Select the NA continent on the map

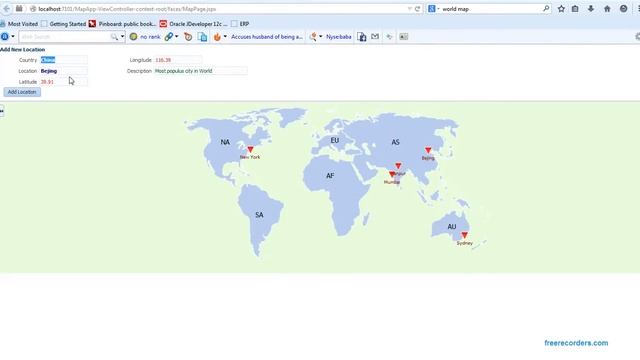pos(225,142)
